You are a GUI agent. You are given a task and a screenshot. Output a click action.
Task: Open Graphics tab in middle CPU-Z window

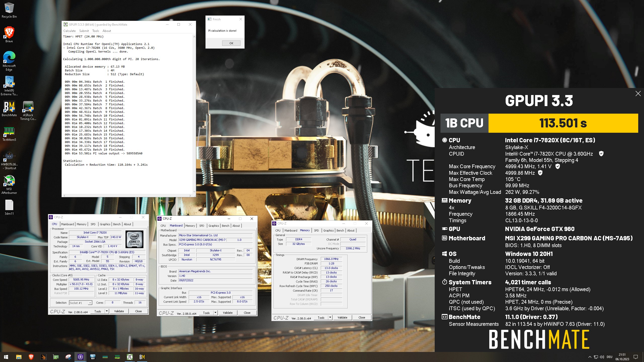(x=214, y=226)
